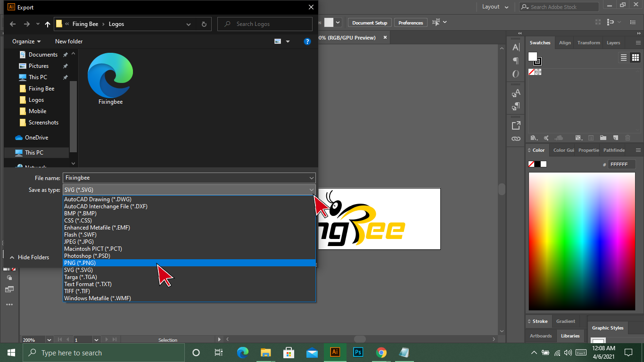644x362 pixels.
Task: Click Hide Folders to collapse folder pane
Action: coord(29,257)
